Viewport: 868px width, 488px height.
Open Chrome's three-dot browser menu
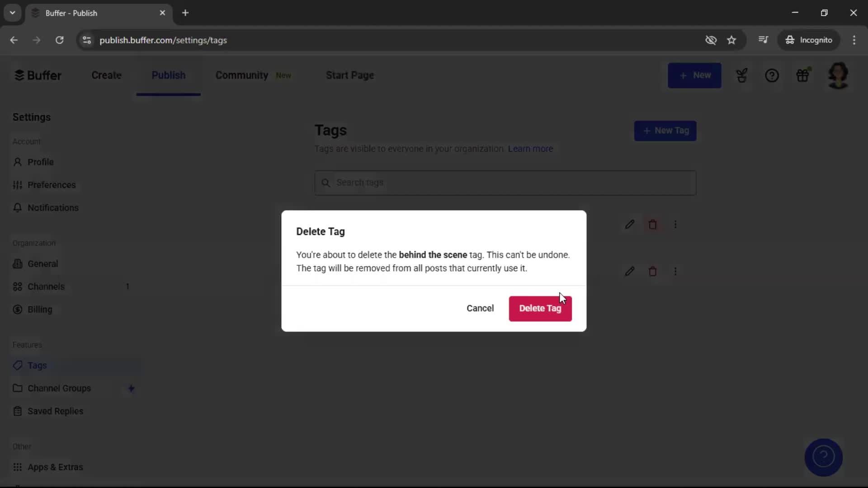(854, 40)
